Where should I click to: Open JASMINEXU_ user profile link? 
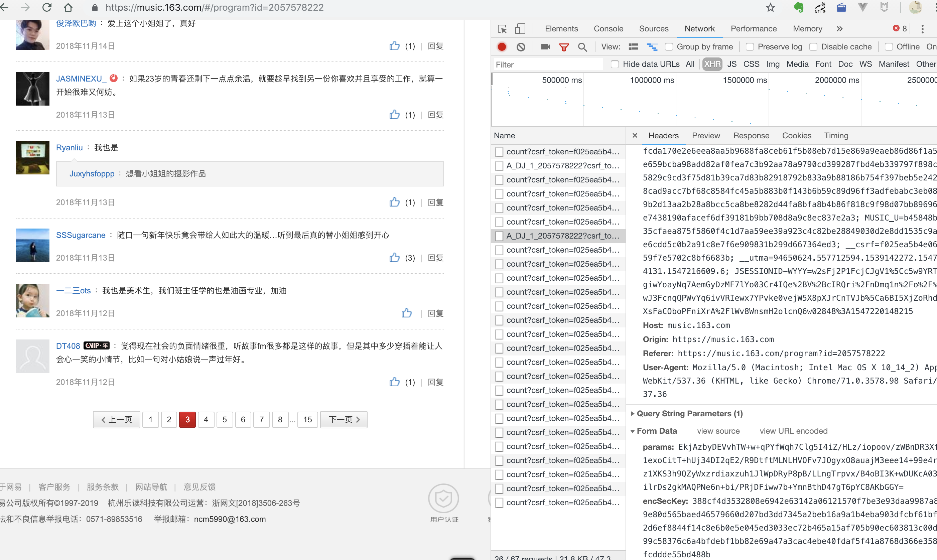point(81,79)
